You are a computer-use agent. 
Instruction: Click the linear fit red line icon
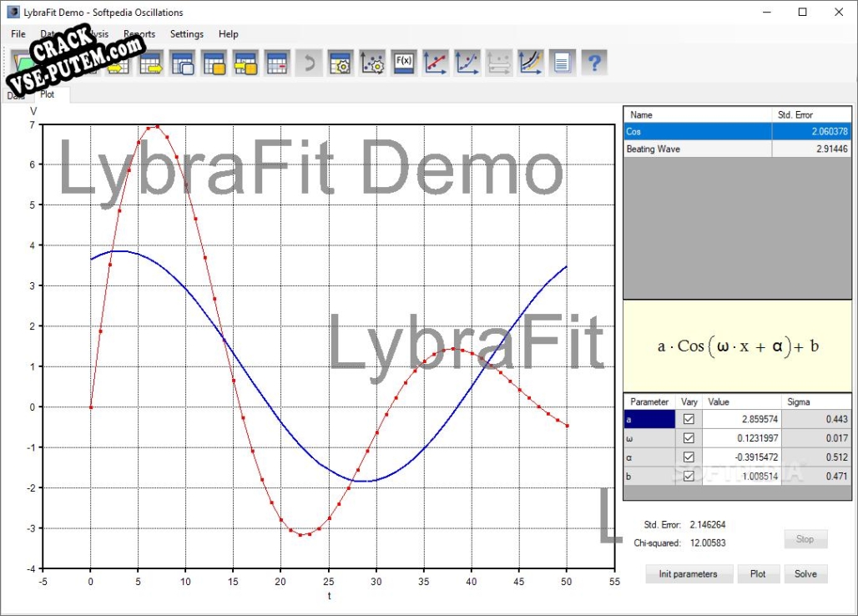click(x=436, y=63)
